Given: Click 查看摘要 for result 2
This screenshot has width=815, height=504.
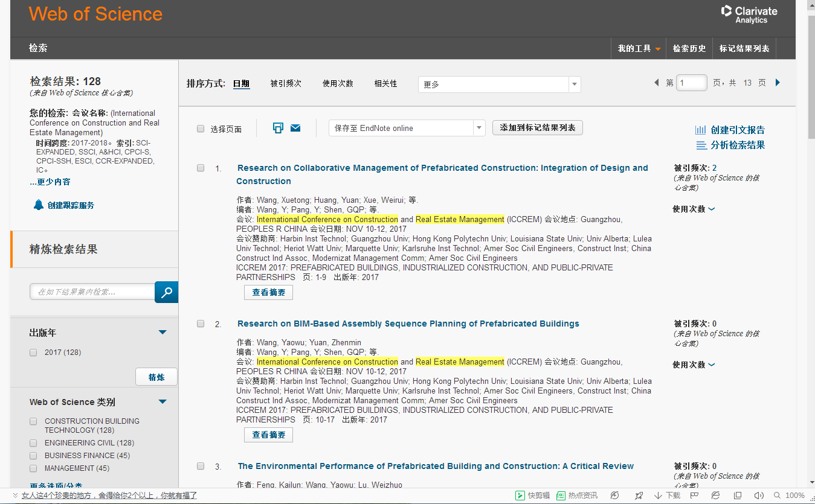Looking at the screenshot, I should [268, 435].
